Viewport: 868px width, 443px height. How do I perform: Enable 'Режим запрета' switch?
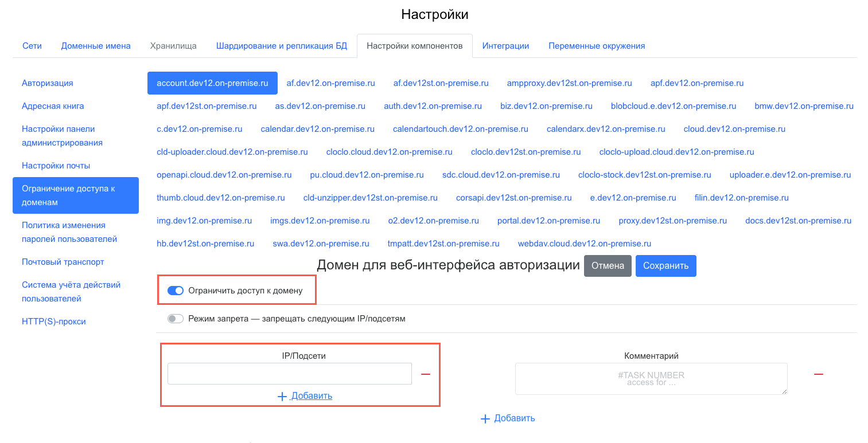(x=176, y=319)
